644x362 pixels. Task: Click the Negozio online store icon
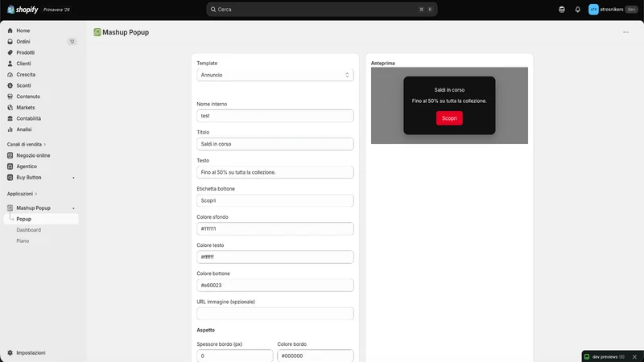(10, 155)
